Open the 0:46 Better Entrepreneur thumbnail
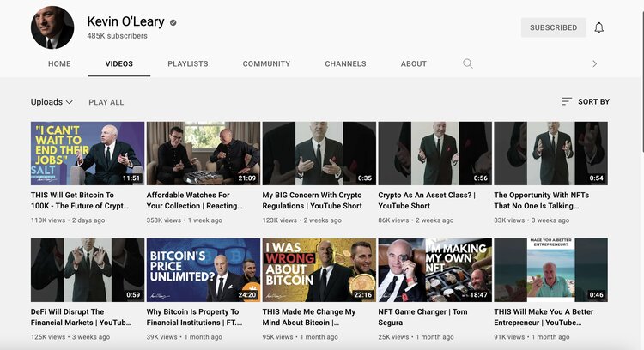 [x=550, y=270]
